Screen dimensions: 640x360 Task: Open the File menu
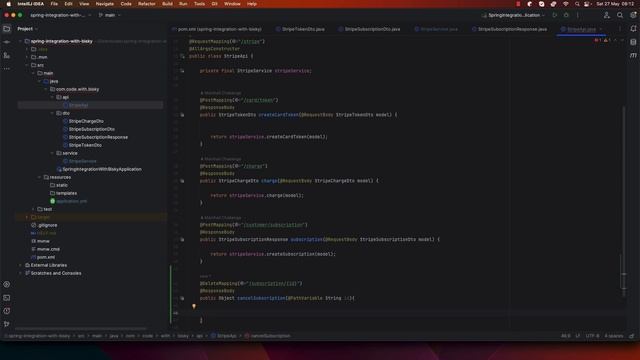click(54, 4)
